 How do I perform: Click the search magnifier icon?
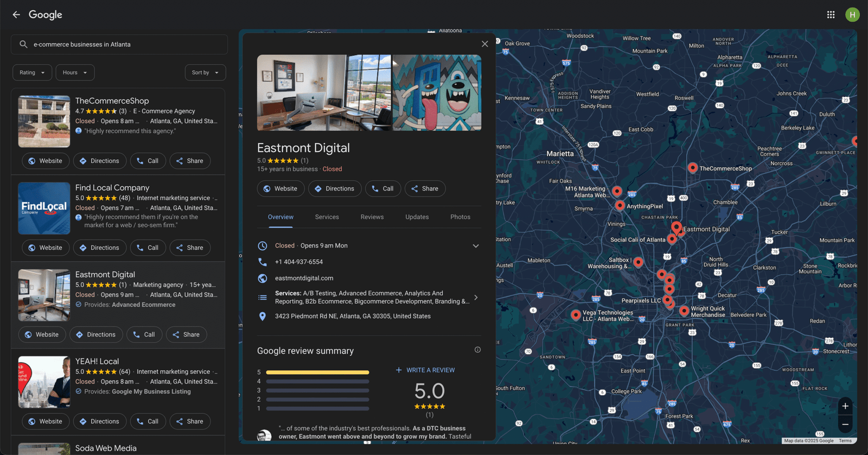(23, 45)
